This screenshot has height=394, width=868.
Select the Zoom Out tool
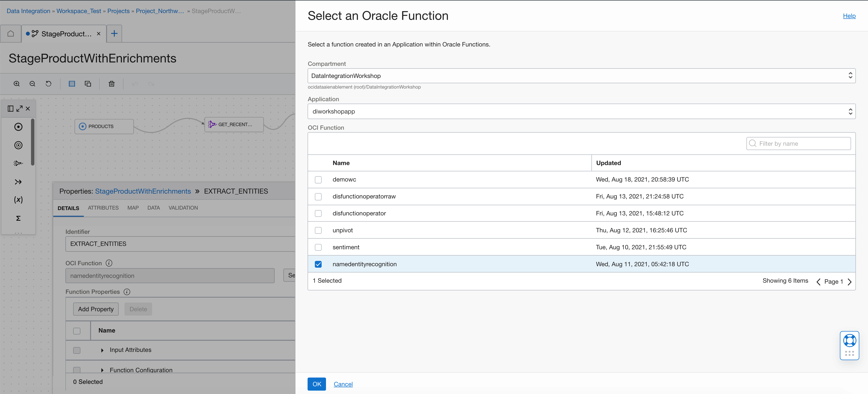point(32,83)
